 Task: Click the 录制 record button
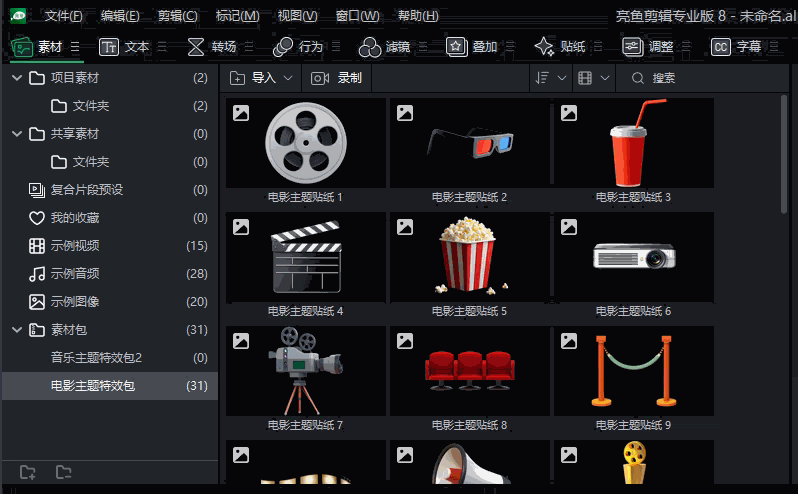[336, 78]
